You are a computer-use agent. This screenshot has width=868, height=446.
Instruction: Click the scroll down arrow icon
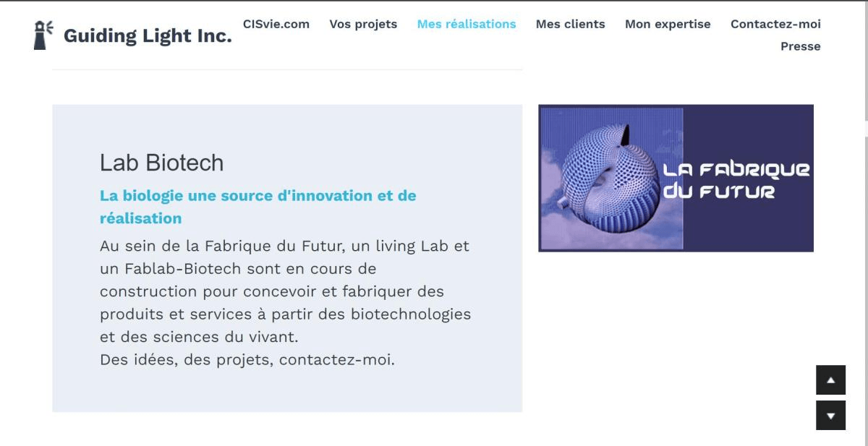point(830,416)
